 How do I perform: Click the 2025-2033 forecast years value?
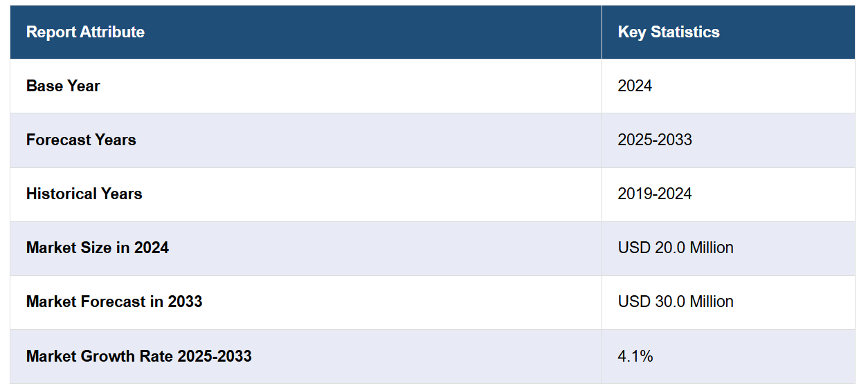[654, 140]
